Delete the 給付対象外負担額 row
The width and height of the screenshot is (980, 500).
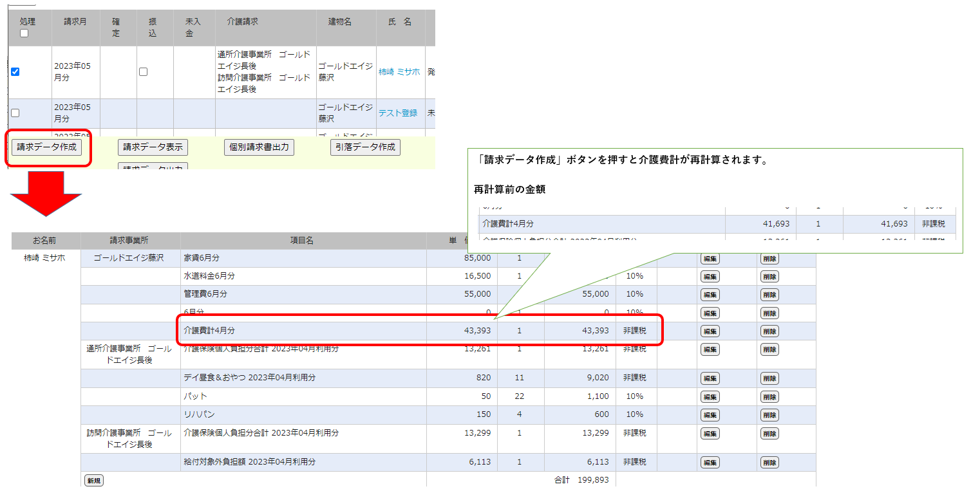point(769,463)
